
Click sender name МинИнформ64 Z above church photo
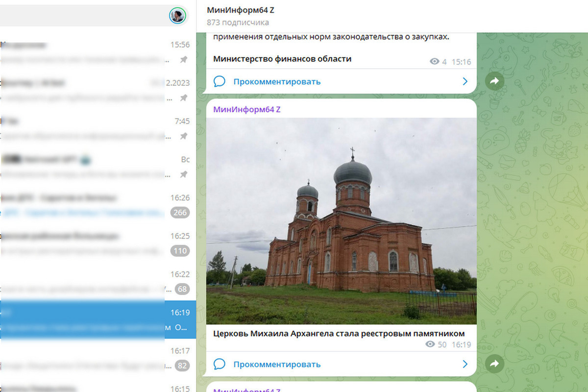tap(246, 109)
